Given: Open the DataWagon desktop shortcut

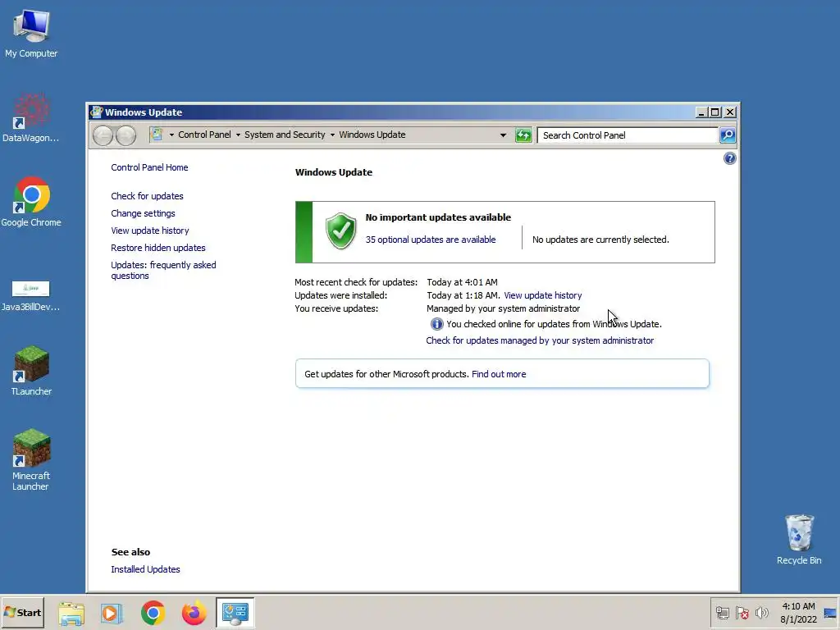Looking at the screenshot, I should coord(30,118).
